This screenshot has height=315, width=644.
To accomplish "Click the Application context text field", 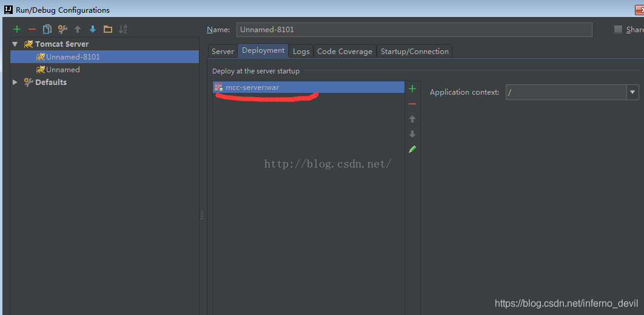I will coord(566,92).
